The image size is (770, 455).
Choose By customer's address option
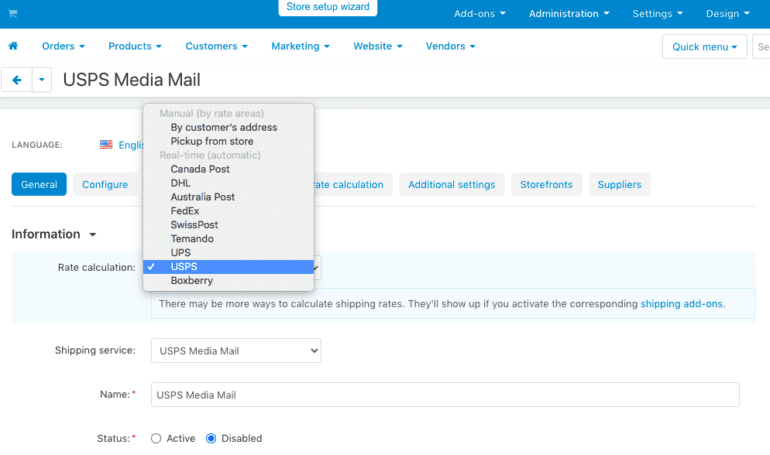pos(228,127)
